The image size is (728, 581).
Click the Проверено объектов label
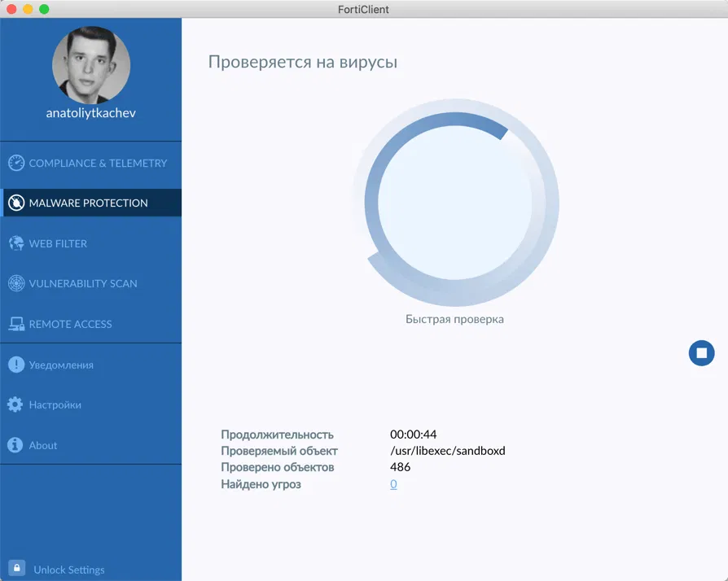coord(278,467)
